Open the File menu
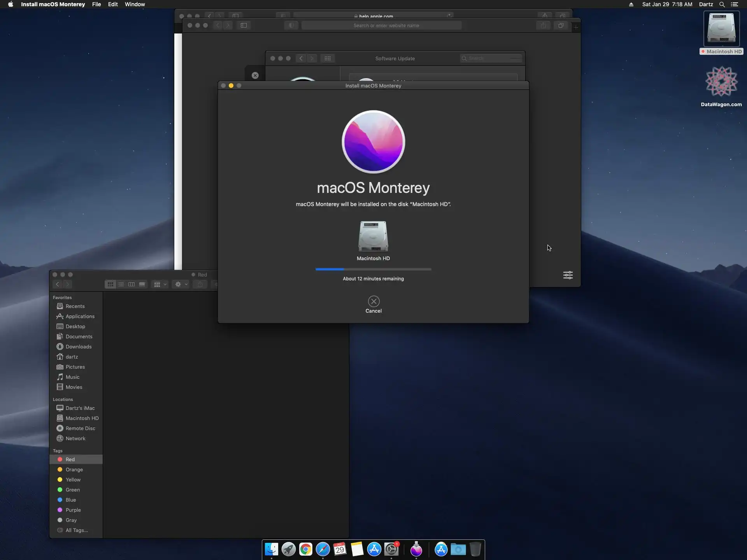This screenshot has width=747, height=560. pos(96,4)
